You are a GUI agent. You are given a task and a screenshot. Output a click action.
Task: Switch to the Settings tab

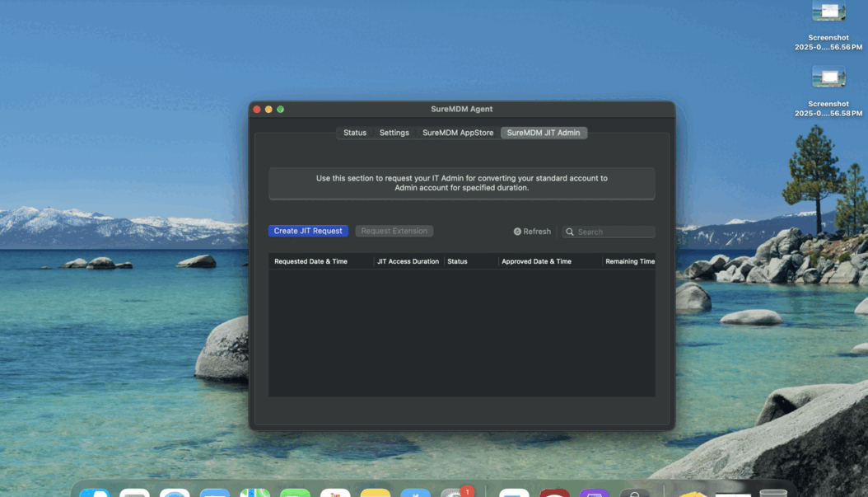[x=394, y=132]
